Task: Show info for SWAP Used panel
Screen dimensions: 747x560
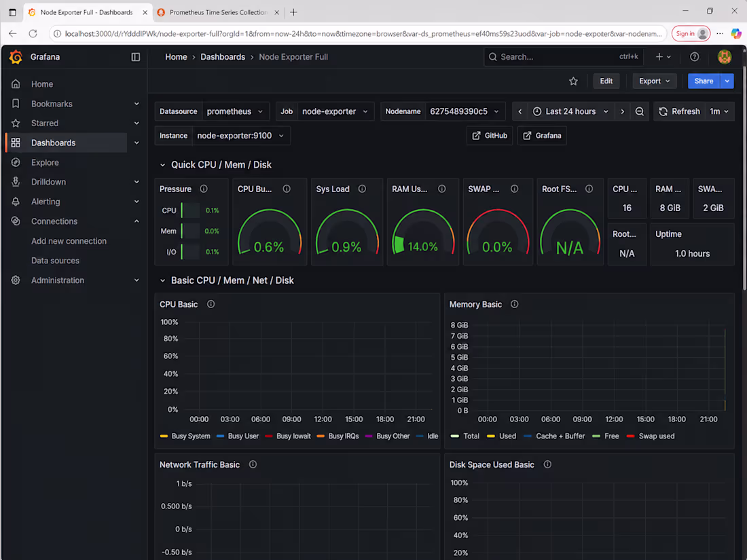Action: (x=515, y=189)
